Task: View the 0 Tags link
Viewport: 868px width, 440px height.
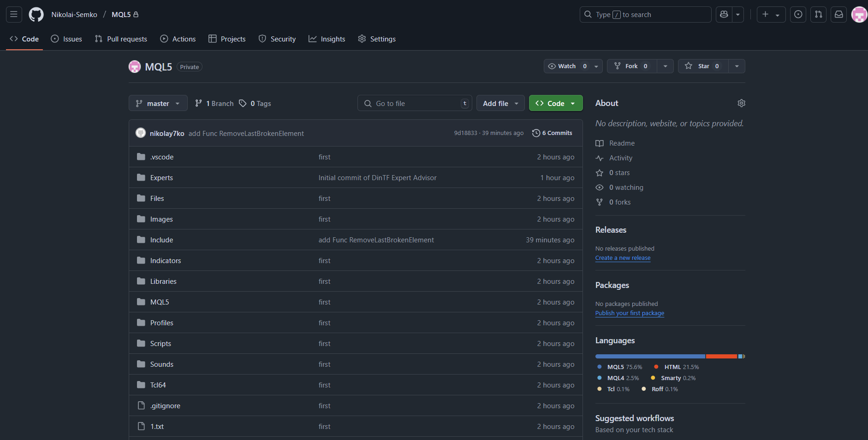Action: click(255, 104)
